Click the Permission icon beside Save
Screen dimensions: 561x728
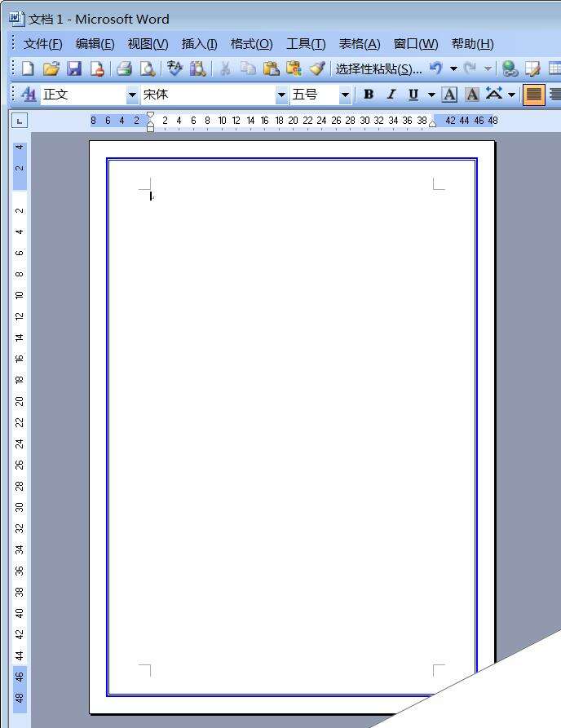coord(97,68)
